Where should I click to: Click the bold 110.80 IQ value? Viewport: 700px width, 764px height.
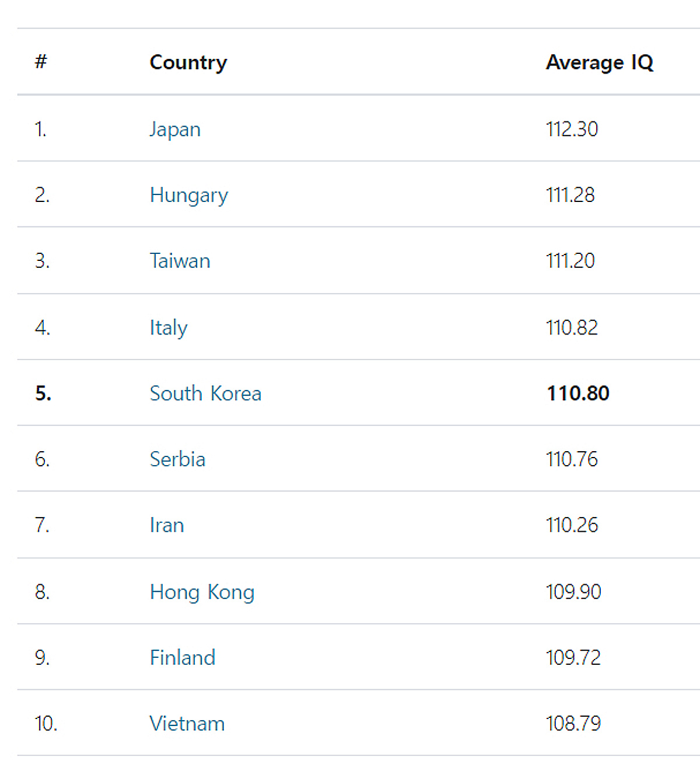click(x=577, y=393)
